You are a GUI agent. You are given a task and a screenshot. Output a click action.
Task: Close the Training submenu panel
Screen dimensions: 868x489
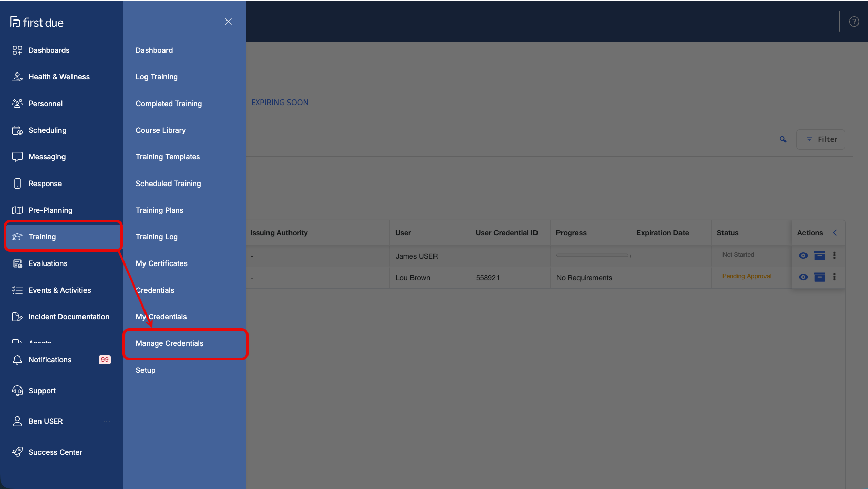click(x=228, y=22)
